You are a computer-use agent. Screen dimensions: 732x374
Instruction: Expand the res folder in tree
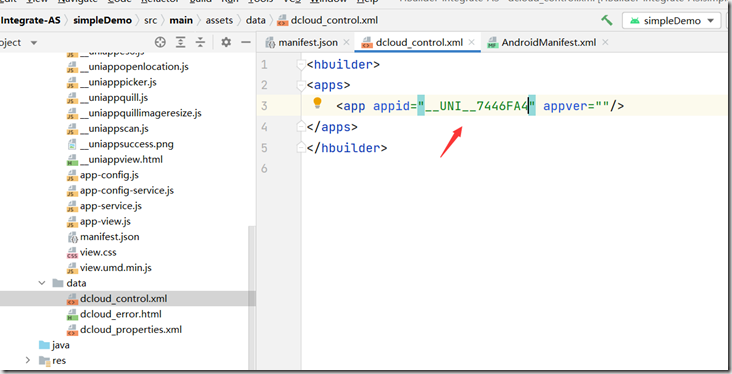pyautogui.click(x=28, y=360)
